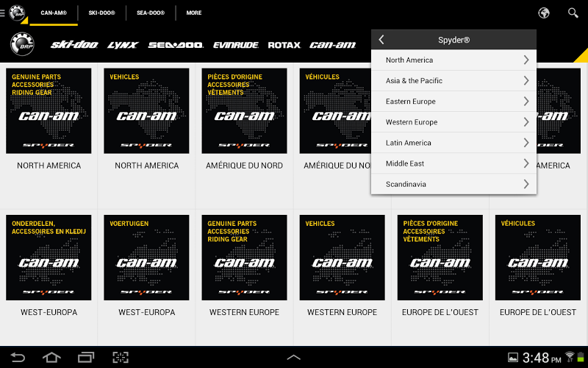Open Vehicles North America catalog cover

pos(146,111)
